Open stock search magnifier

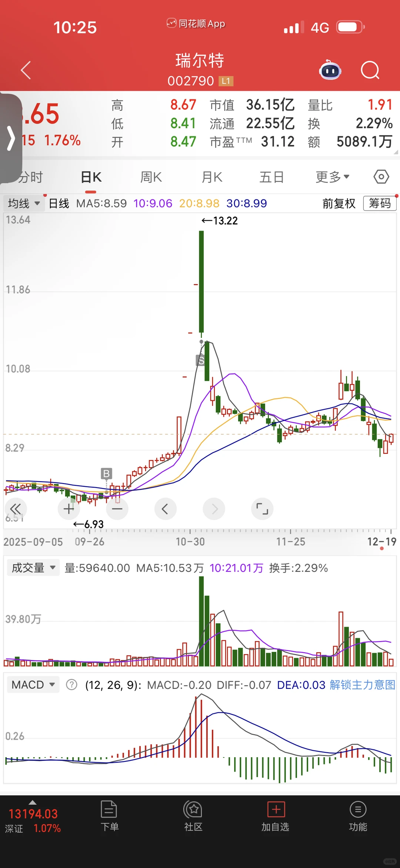pos(370,70)
